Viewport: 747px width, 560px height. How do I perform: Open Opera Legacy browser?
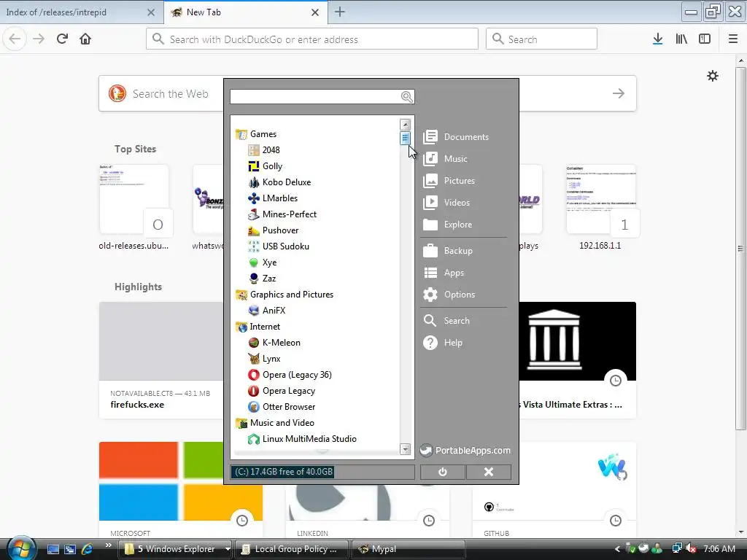click(x=282, y=391)
